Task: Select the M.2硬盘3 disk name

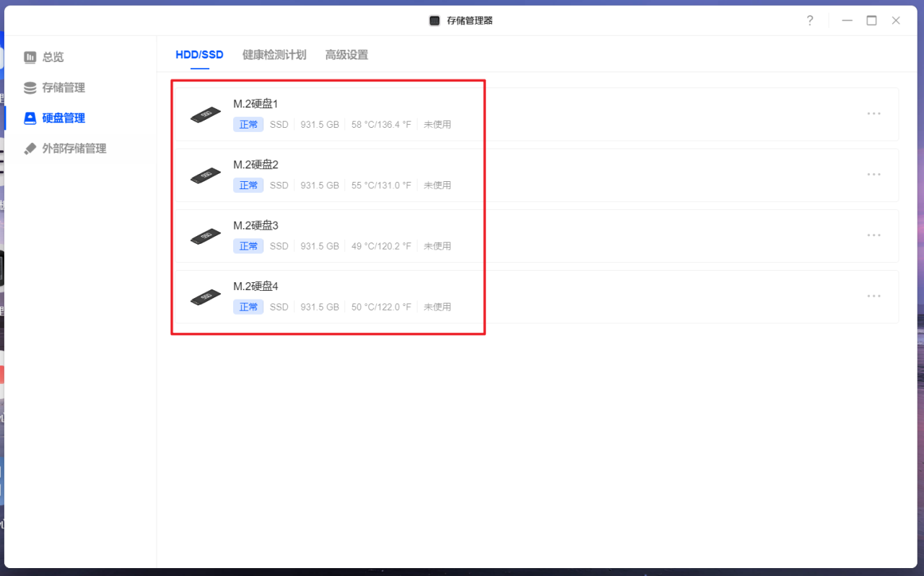Action: click(x=256, y=225)
